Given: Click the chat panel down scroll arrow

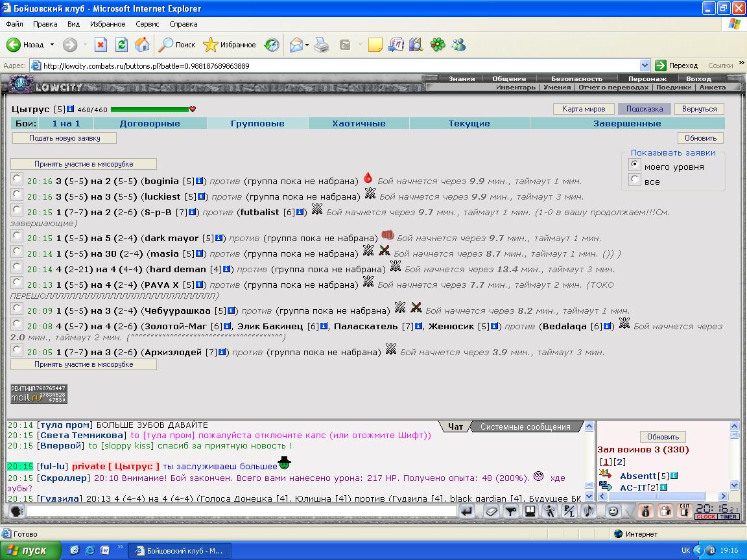Looking at the screenshot, I should [x=589, y=496].
